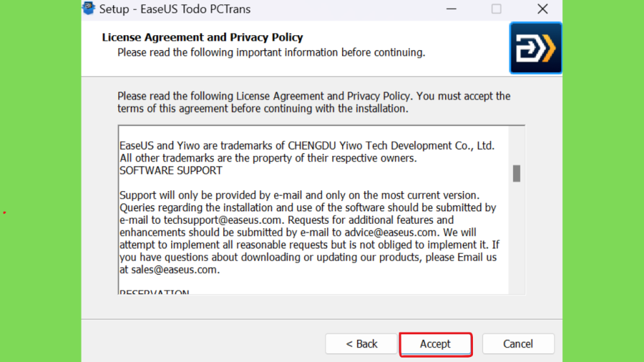Click the line starting "EaseUS and Yiwo are trademarks"

click(307, 146)
